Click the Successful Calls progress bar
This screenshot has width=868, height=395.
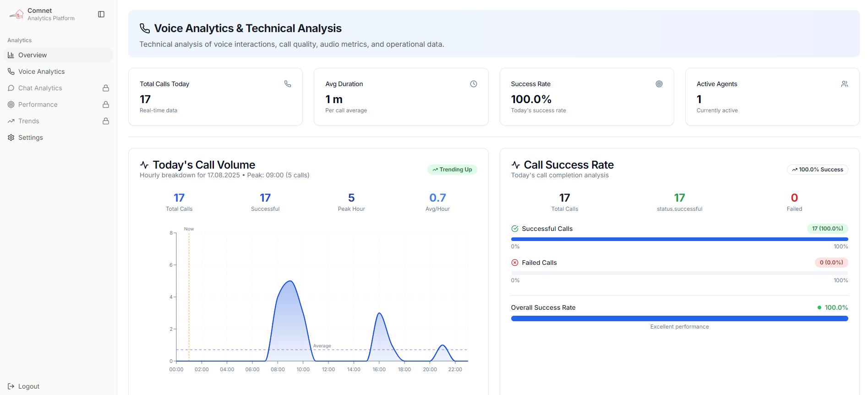(x=679, y=239)
